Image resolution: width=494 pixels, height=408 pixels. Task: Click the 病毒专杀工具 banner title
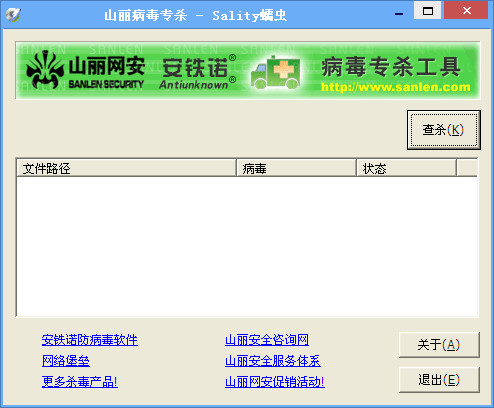coord(391,67)
